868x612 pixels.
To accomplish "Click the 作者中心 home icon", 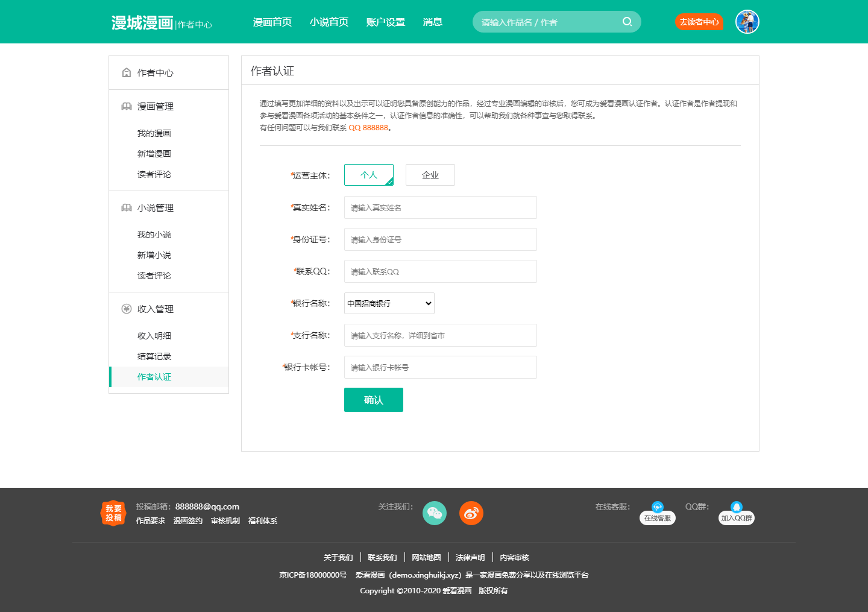I will click(127, 73).
